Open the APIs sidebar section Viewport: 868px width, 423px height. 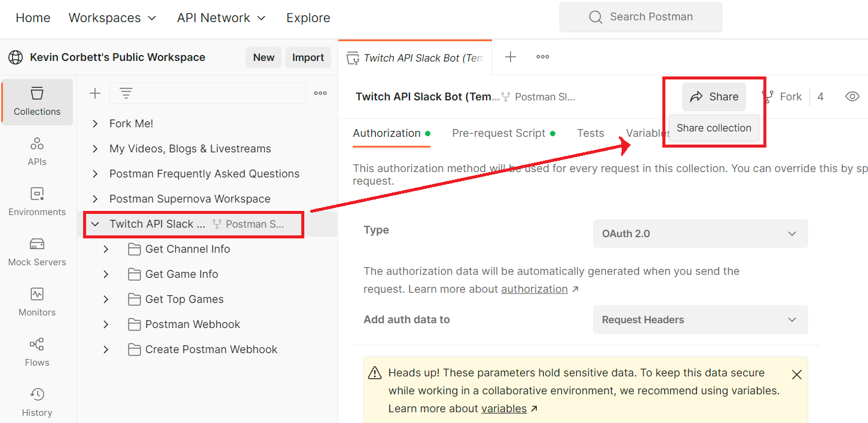point(37,151)
